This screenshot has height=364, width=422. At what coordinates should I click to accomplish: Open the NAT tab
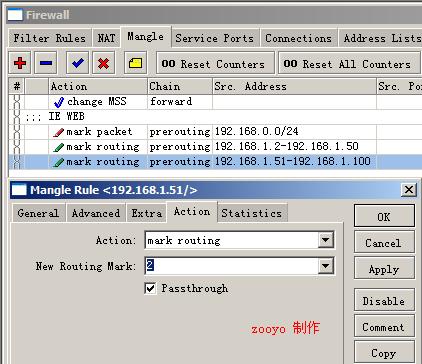point(106,38)
